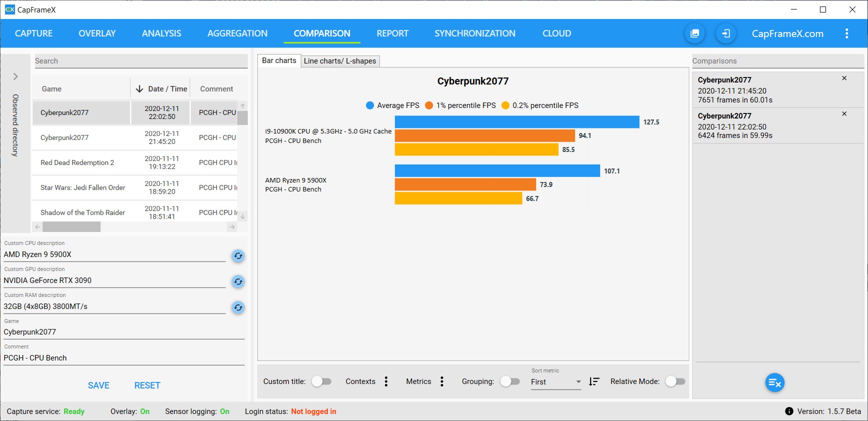Toggle the Grouping switch

click(510, 381)
